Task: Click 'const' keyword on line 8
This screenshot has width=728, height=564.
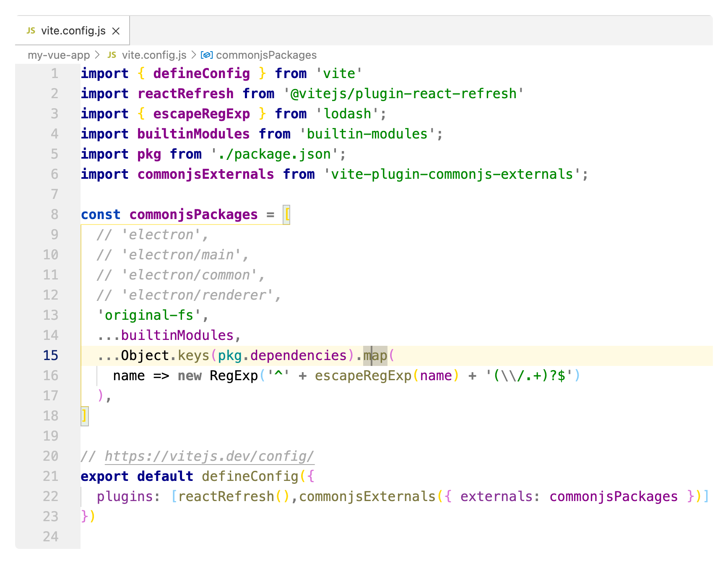Action: click(x=101, y=214)
